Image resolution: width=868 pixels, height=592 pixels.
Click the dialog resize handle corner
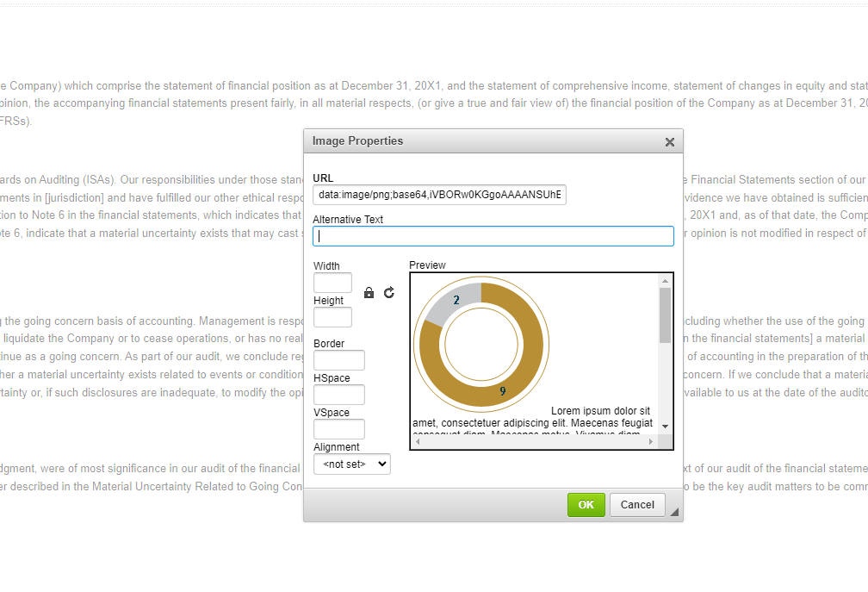click(x=674, y=512)
